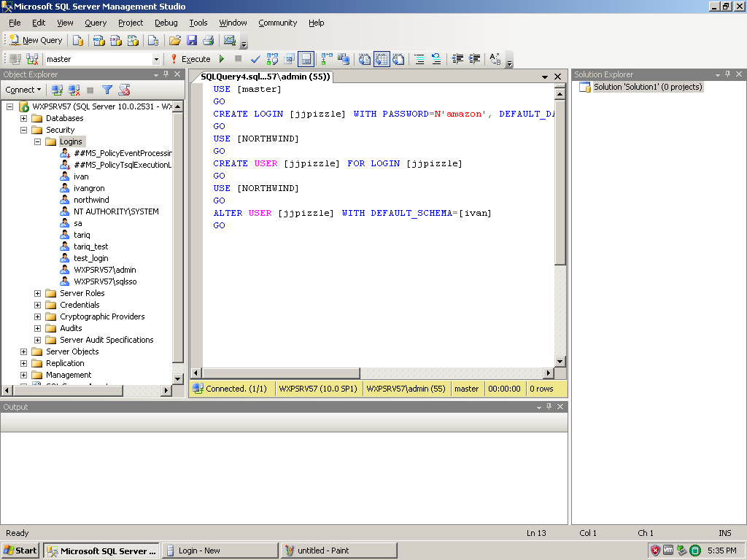Switch output to Results to File
Screen dimensions: 747x560
click(398, 59)
